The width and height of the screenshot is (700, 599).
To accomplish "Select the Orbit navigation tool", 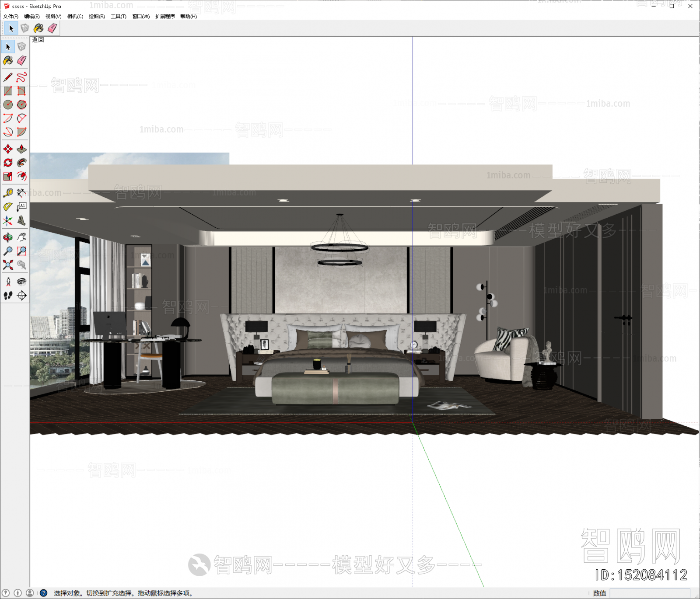I will pyautogui.click(x=7, y=237).
